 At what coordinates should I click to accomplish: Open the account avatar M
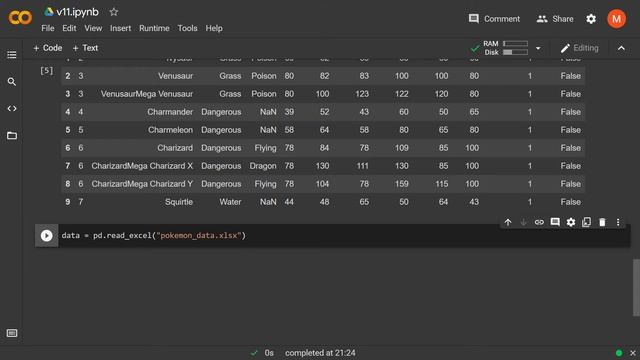tap(616, 19)
